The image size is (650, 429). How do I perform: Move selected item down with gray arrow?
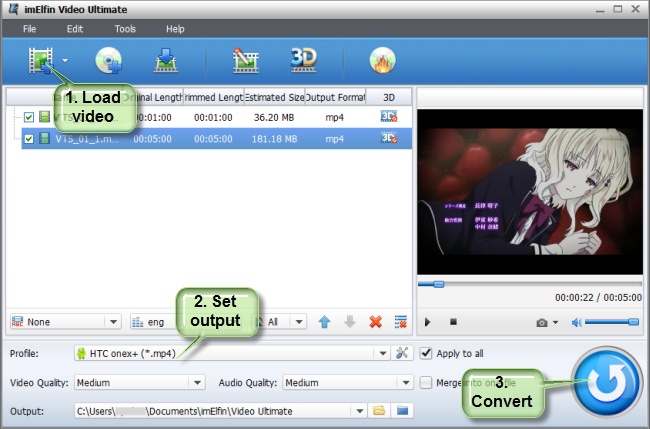click(x=350, y=322)
